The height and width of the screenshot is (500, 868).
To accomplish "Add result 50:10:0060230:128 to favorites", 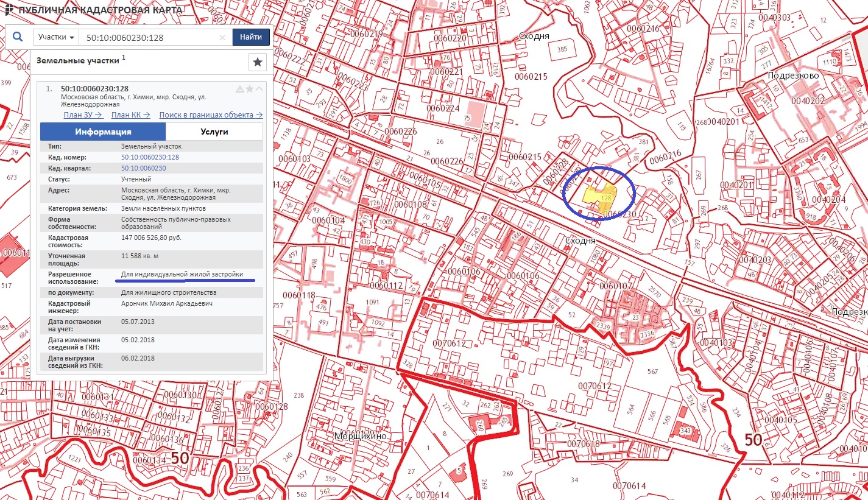I will click(250, 89).
